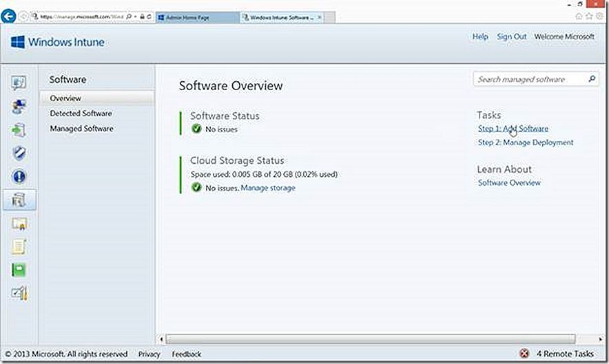Click the address bar search magnifier
609x364 pixels.
point(129,17)
